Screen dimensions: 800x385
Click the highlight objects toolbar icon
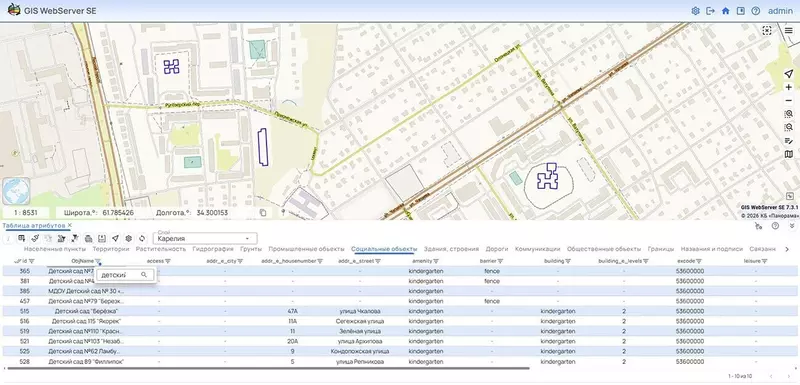(35, 238)
